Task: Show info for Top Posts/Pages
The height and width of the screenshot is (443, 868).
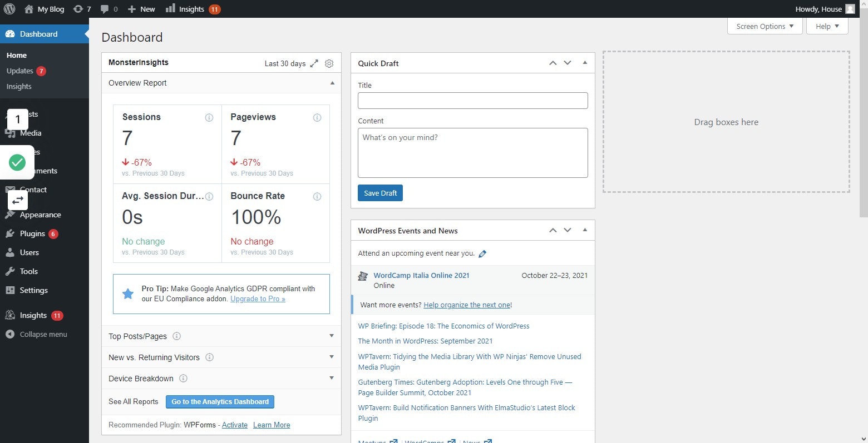Action: [x=177, y=336]
